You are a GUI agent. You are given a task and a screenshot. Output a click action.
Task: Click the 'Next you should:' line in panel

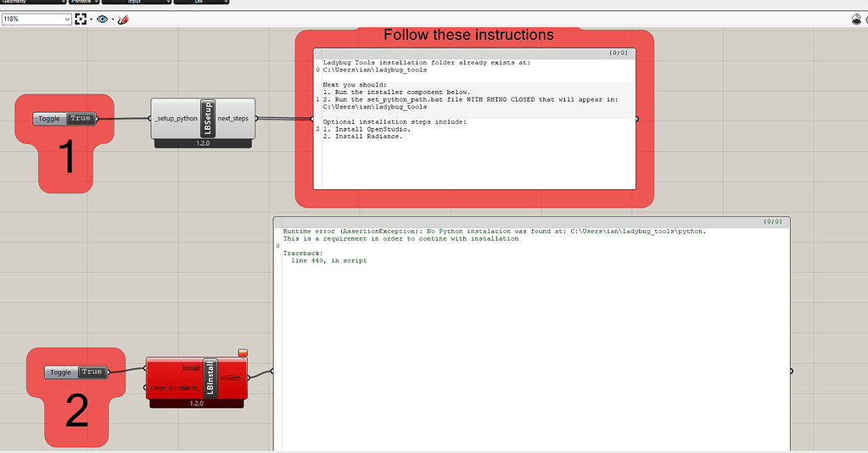(x=355, y=86)
